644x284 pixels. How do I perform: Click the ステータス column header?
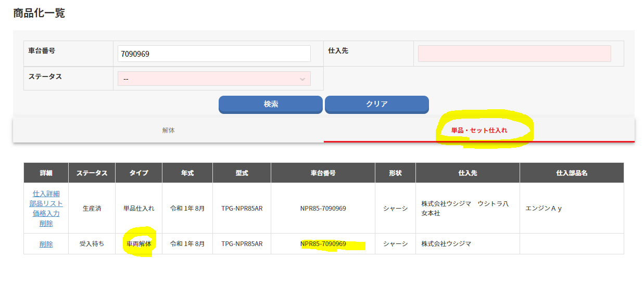[92, 173]
